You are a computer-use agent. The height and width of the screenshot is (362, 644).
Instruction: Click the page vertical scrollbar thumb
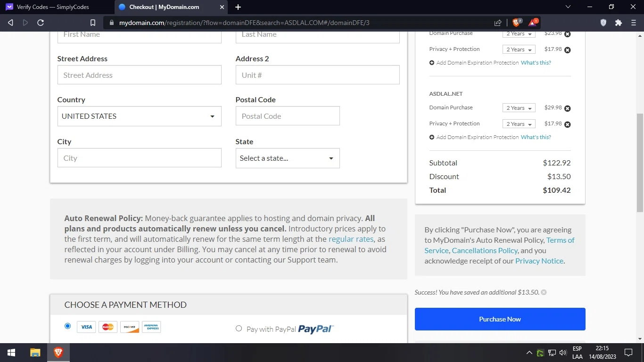[x=640, y=163]
